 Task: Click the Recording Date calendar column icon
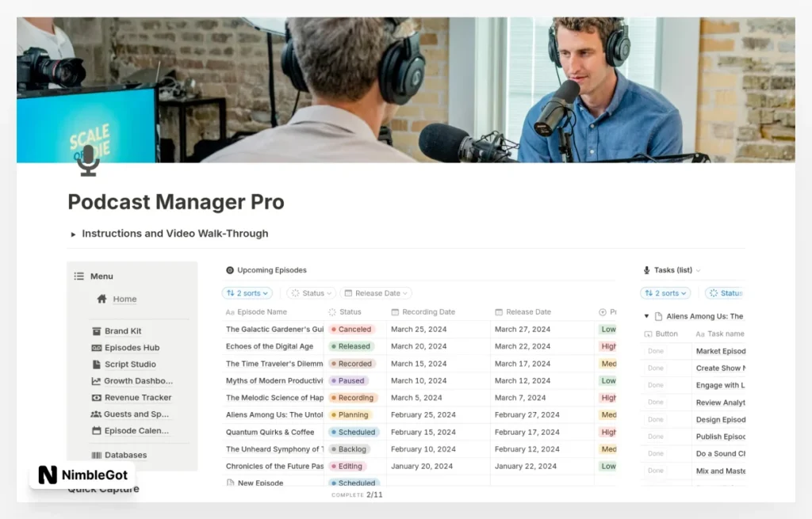[x=395, y=312]
